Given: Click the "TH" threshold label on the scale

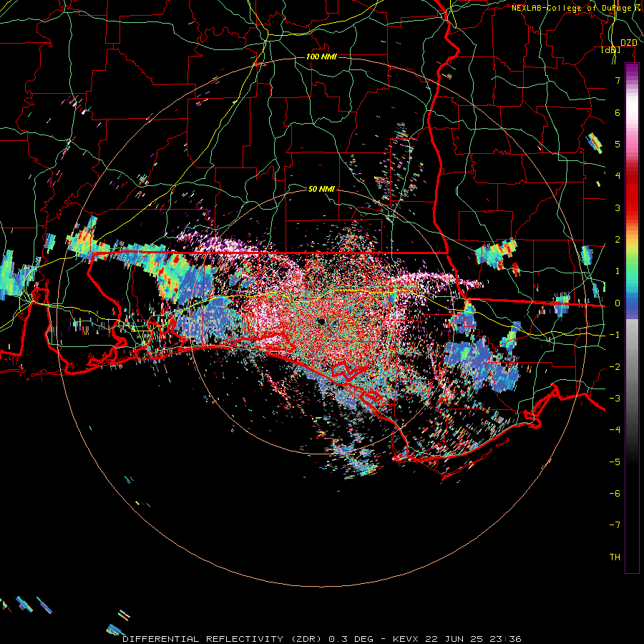Looking at the screenshot, I should pos(615,557).
